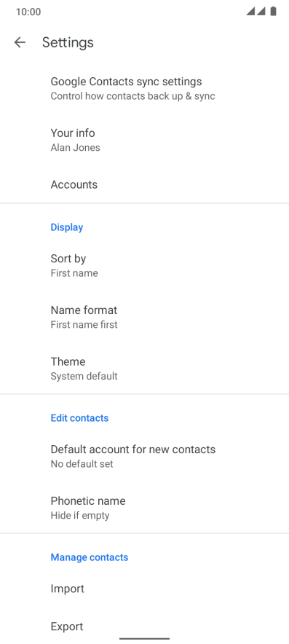Viewport: 289px width, 644px height.
Task: Open the Accounts setting
Action: click(144, 184)
